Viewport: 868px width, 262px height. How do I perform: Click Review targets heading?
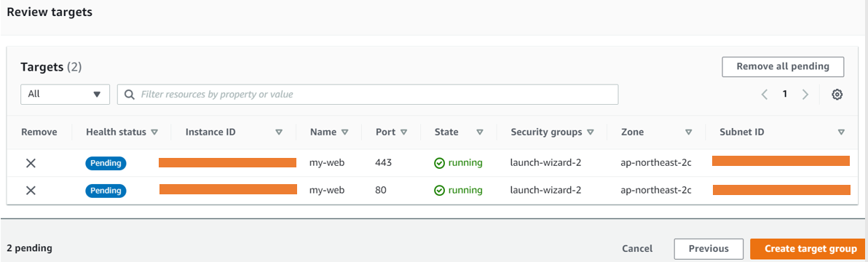[50, 12]
